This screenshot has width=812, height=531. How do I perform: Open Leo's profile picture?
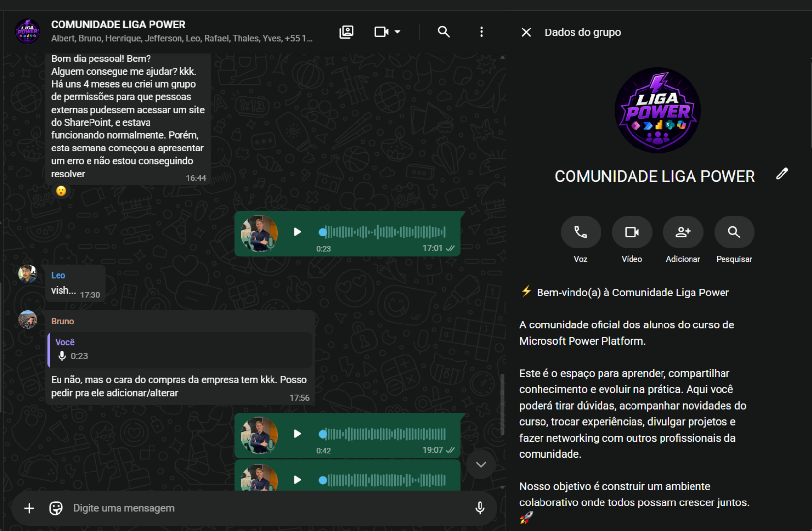tap(28, 274)
